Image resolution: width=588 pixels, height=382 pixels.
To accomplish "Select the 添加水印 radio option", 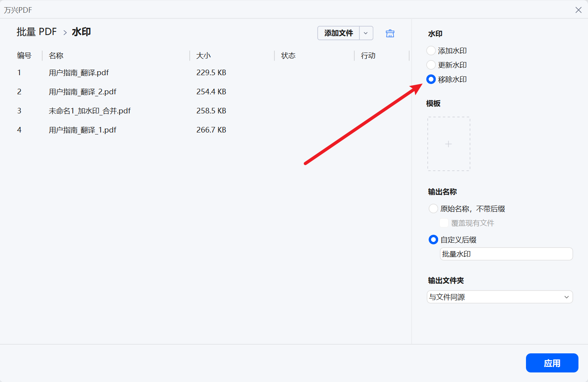I will [431, 51].
